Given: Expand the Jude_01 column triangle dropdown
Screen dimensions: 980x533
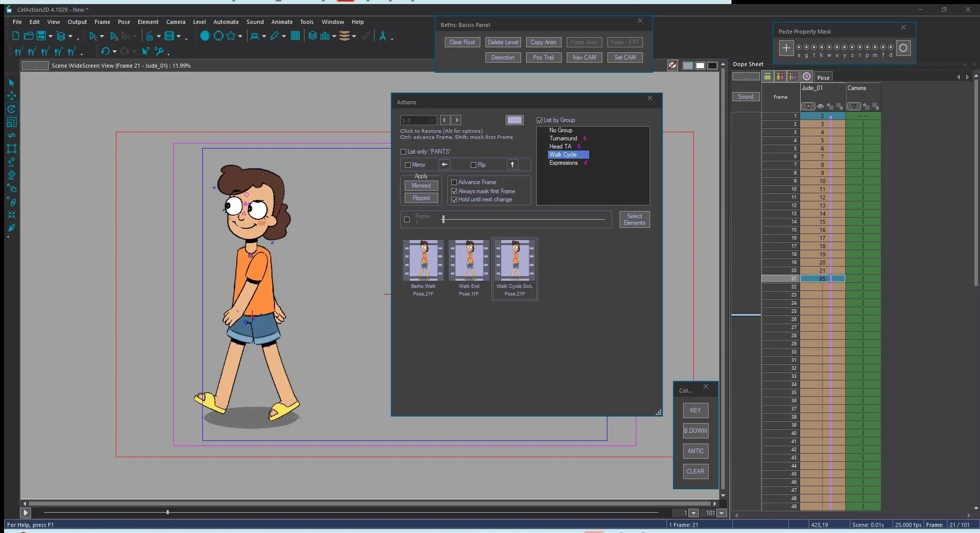Looking at the screenshot, I should pos(808,106).
